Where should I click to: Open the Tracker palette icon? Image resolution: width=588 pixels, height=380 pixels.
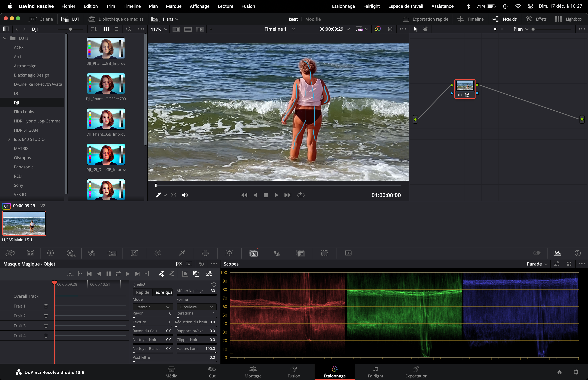(230, 253)
